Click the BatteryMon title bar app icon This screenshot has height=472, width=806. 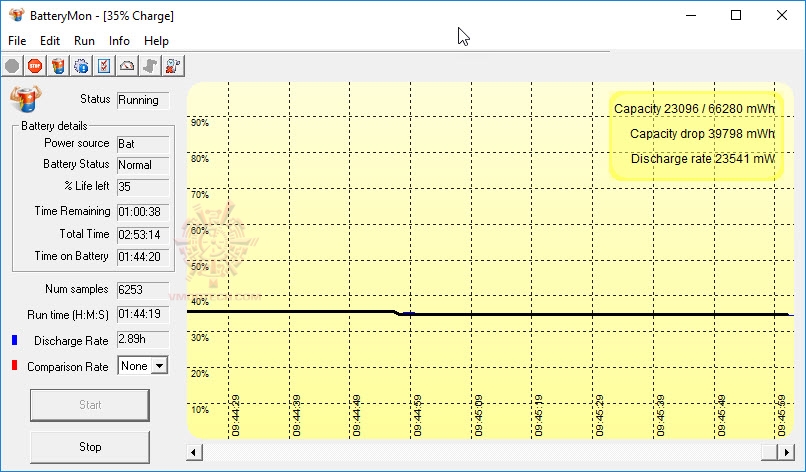click(x=16, y=15)
